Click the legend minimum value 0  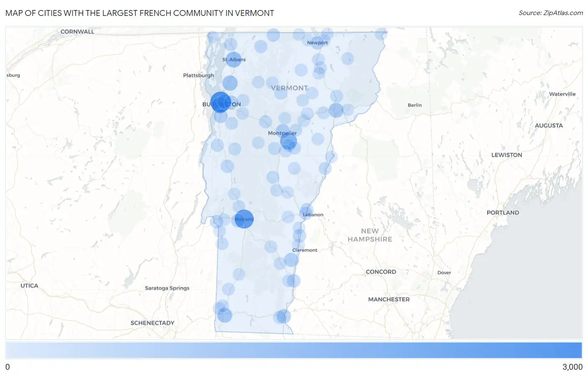[x=8, y=367]
